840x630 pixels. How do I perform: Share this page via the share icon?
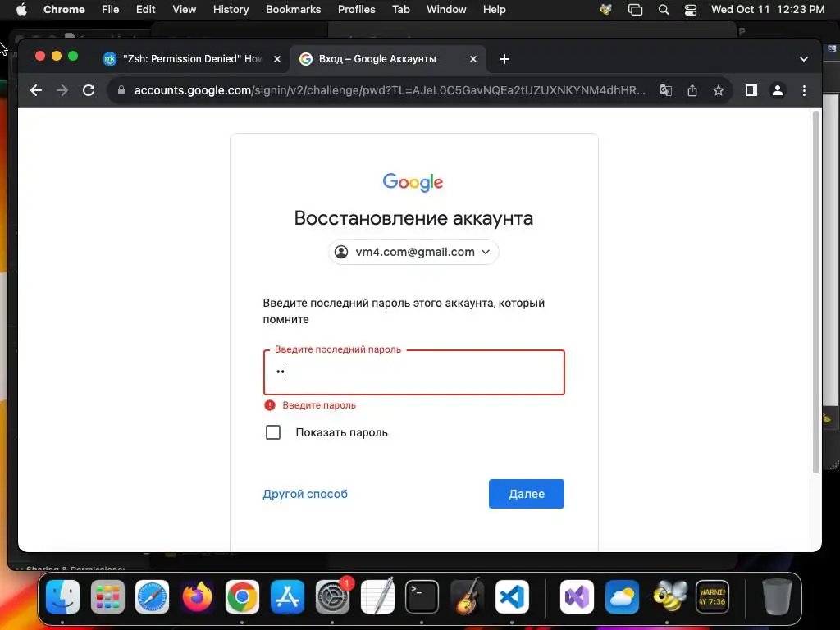tap(692, 90)
